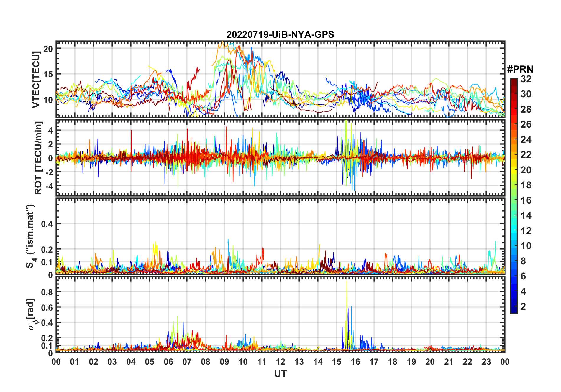This screenshot has width=561, height=392.
Task: Click hour 01 on the UT axis
Action: tap(75, 362)
